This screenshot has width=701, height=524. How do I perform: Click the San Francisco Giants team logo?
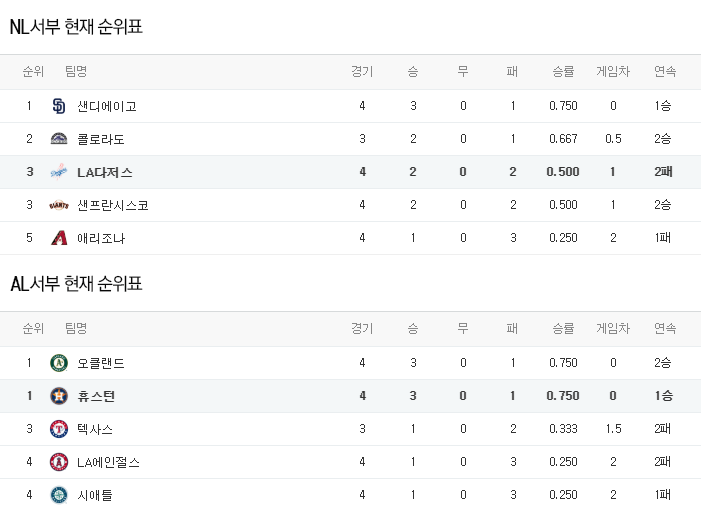click(x=58, y=205)
